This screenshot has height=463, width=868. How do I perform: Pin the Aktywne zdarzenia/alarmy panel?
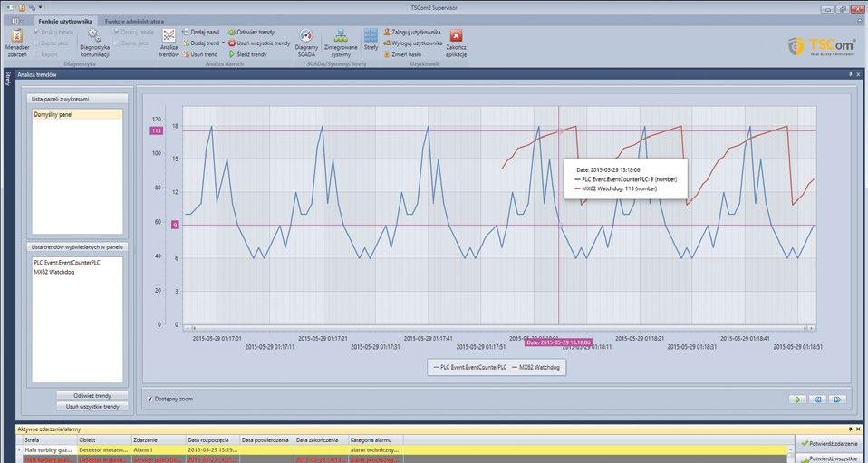pos(851,429)
